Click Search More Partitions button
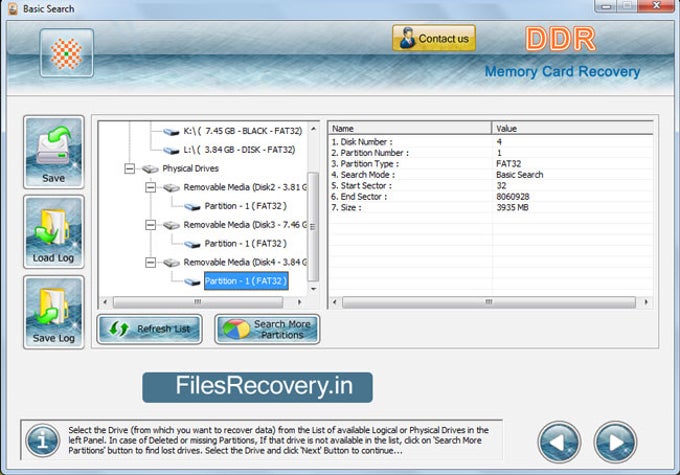Screen dimensions: 680x475 pos(267,329)
